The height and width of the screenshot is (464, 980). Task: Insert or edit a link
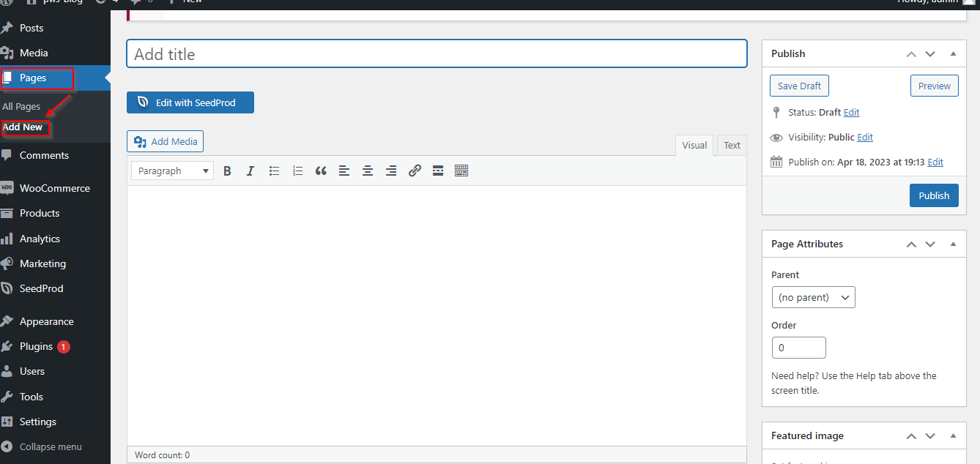[x=415, y=171]
